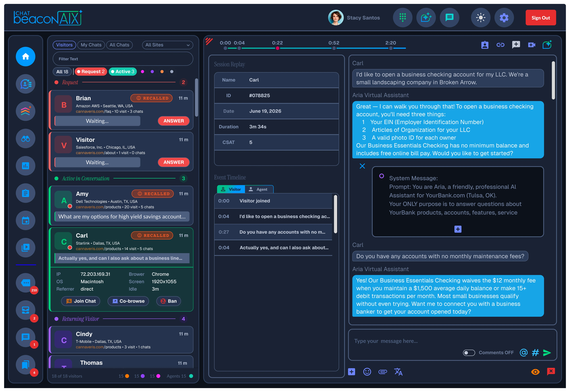
Task: Switch to the Visitors tab
Action: point(64,45)
